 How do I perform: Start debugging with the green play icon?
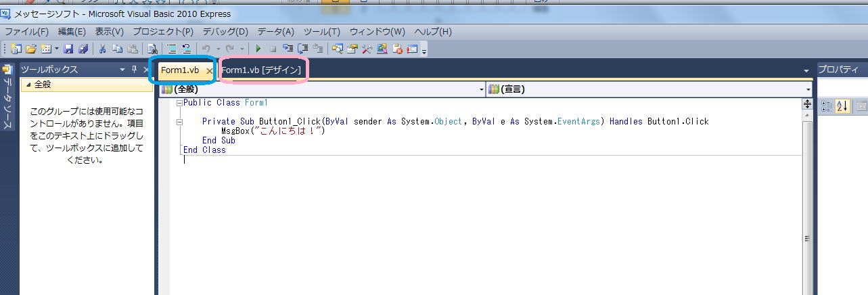(258, 49)
